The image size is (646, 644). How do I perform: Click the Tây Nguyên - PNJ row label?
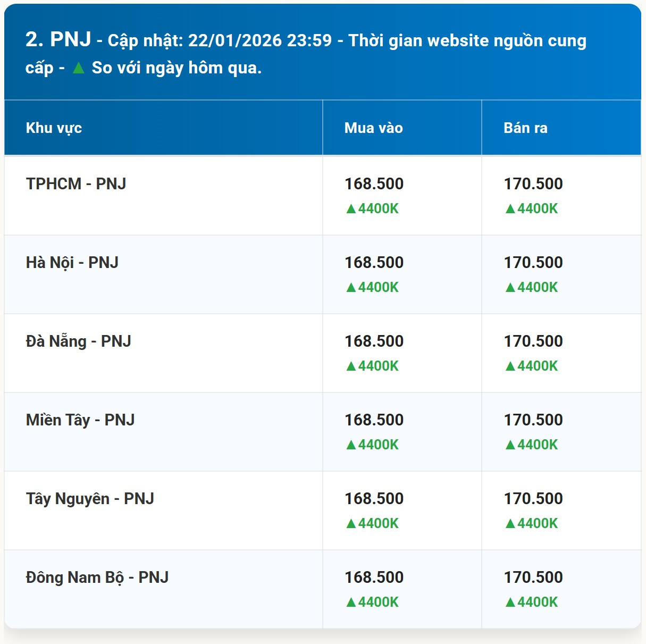coord(90,498)
